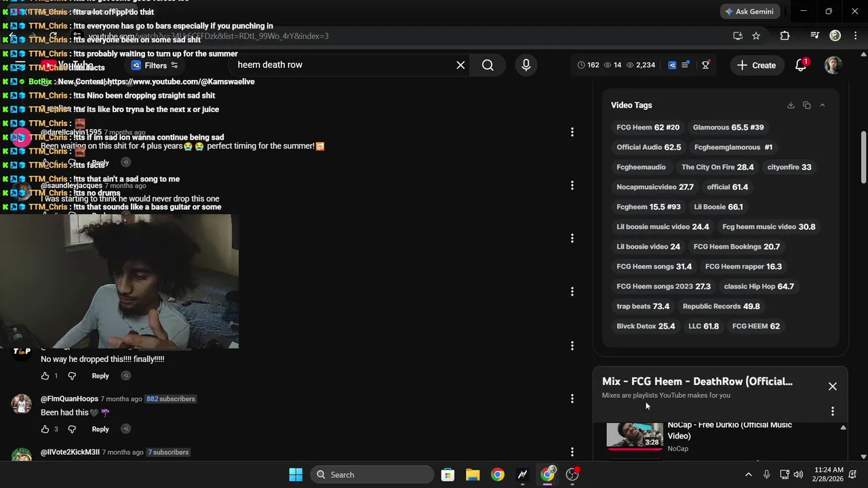Image resolution: width=868 pixels, height=488 pixels.
Task: Open NoCap Free Durkio video thumbnail
Action: click(x=635, y=436)
